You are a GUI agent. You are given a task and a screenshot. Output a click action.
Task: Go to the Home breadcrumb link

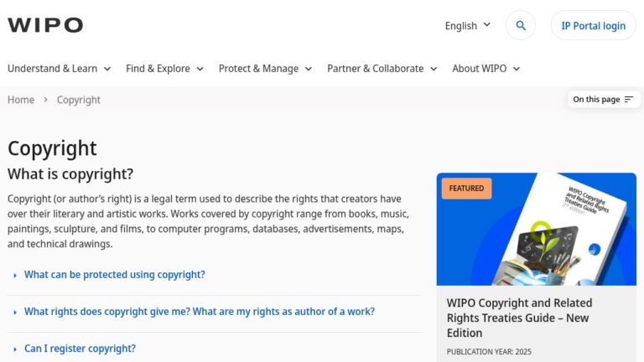[x=21, y=100]
